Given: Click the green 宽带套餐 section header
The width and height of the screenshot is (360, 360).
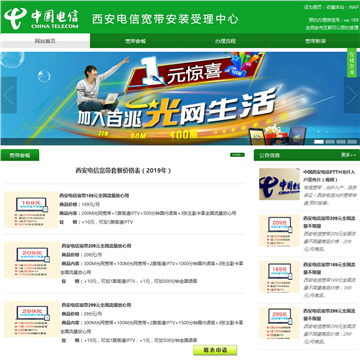Looking at the screenshot, I should pos(20,155).
